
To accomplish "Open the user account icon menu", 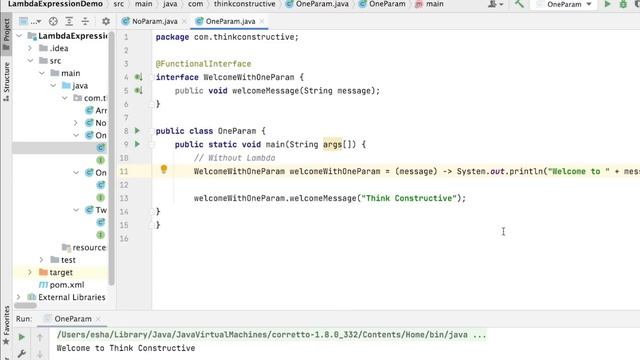I will [x=495, y=4].
